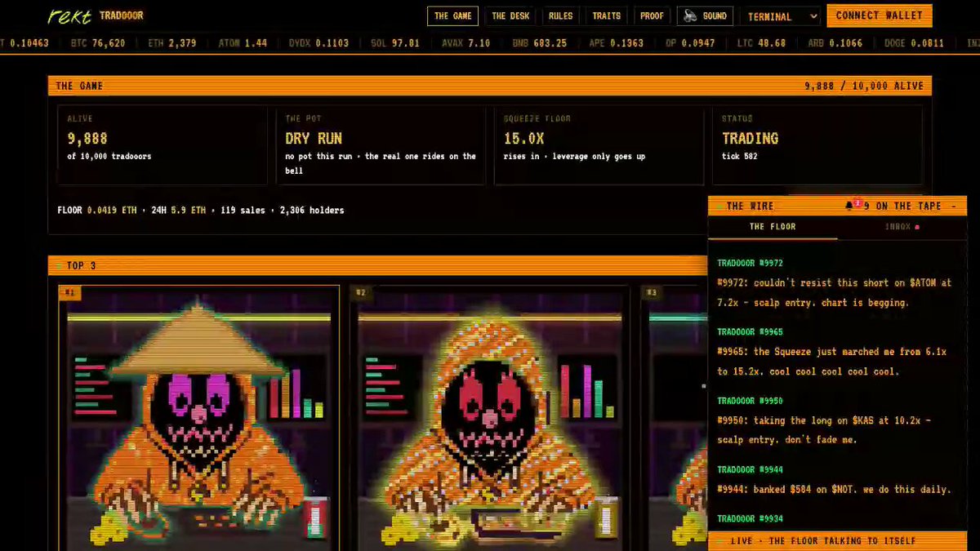Open the Proof tab
The image size is (980, 551).
coord(652,16)
